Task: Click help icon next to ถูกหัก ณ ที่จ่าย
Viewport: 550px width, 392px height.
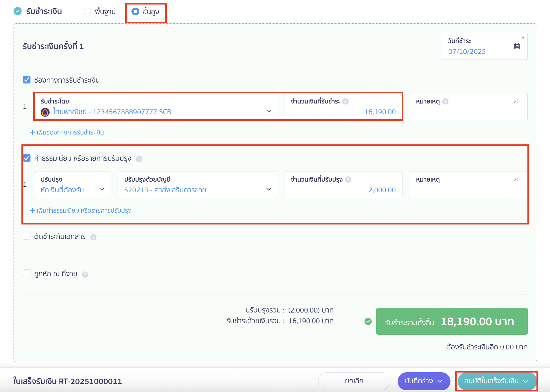Action: pos(85,274)
